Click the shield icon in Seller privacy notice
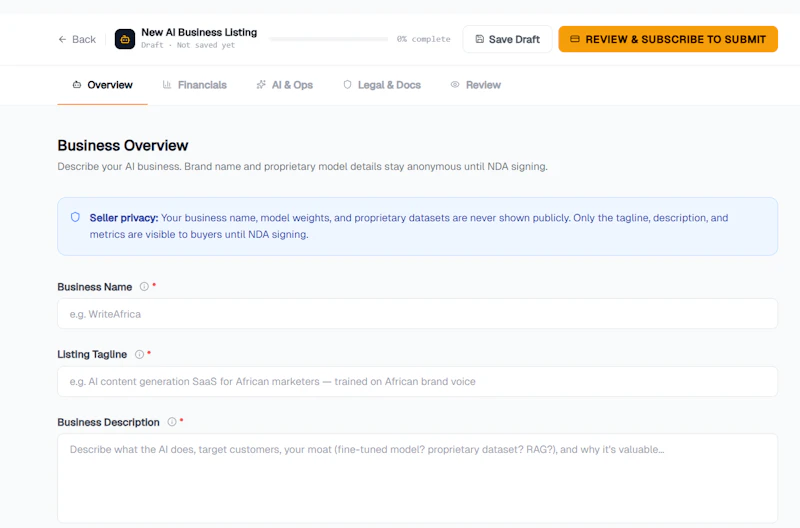800x528 pixels. pyautogui.click(x=76, y=217)
